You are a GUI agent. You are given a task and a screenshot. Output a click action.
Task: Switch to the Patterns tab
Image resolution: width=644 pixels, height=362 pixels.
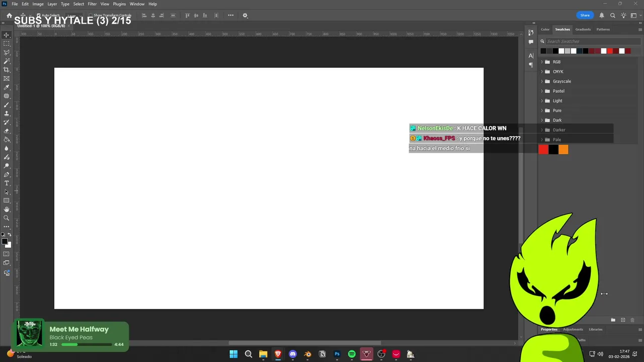pyautogui.click(x=603, y=29)
